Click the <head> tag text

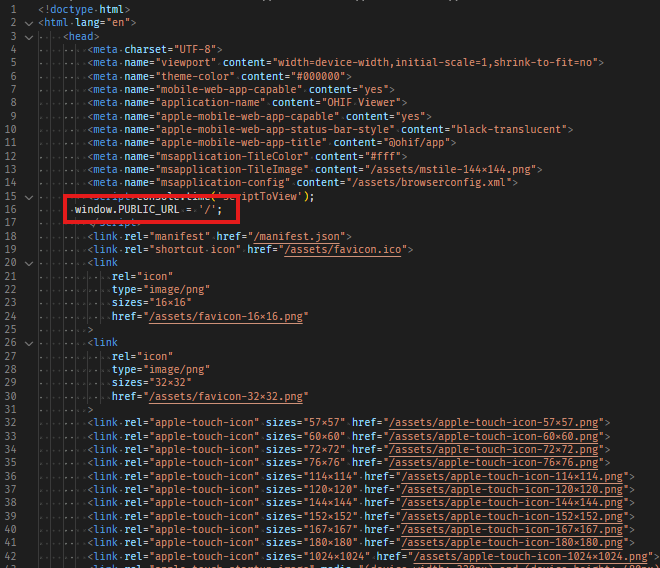coord(81,37)
